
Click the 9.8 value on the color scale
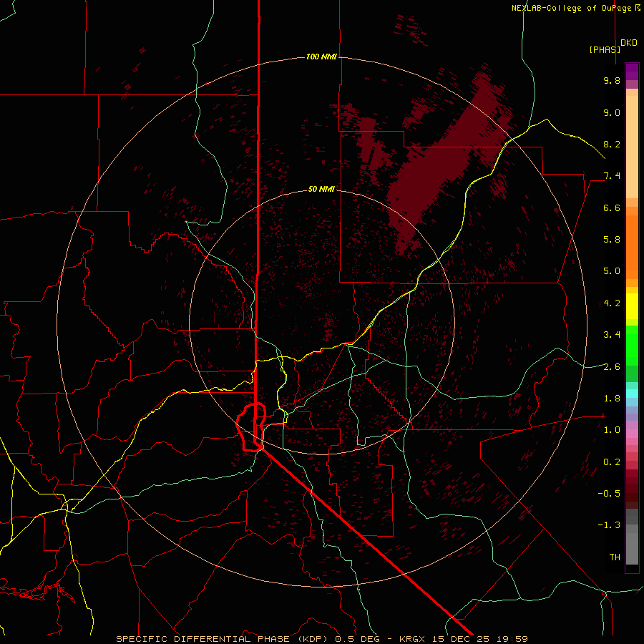click(612, 80)
